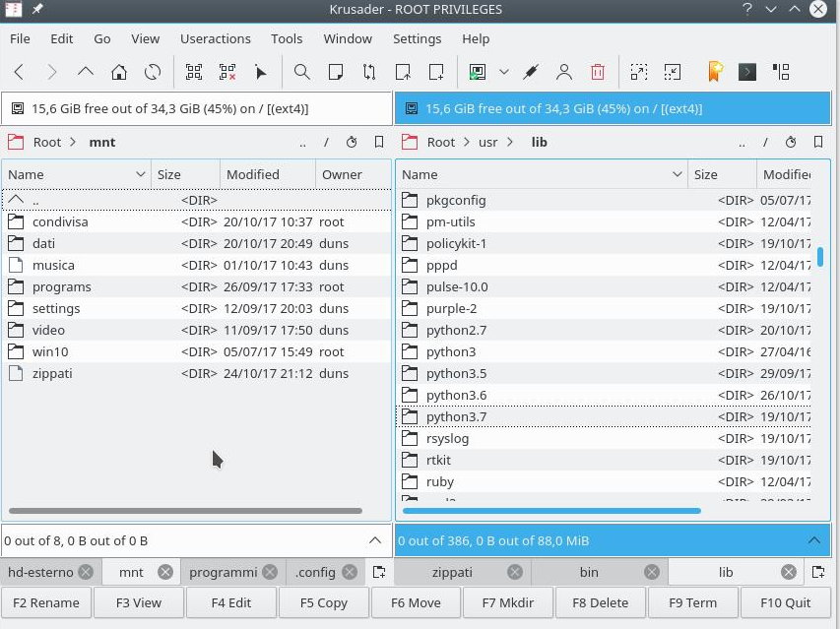Click the F7 Mkdir button
This screenshot has height=629, width=840.
pos(508,602)
